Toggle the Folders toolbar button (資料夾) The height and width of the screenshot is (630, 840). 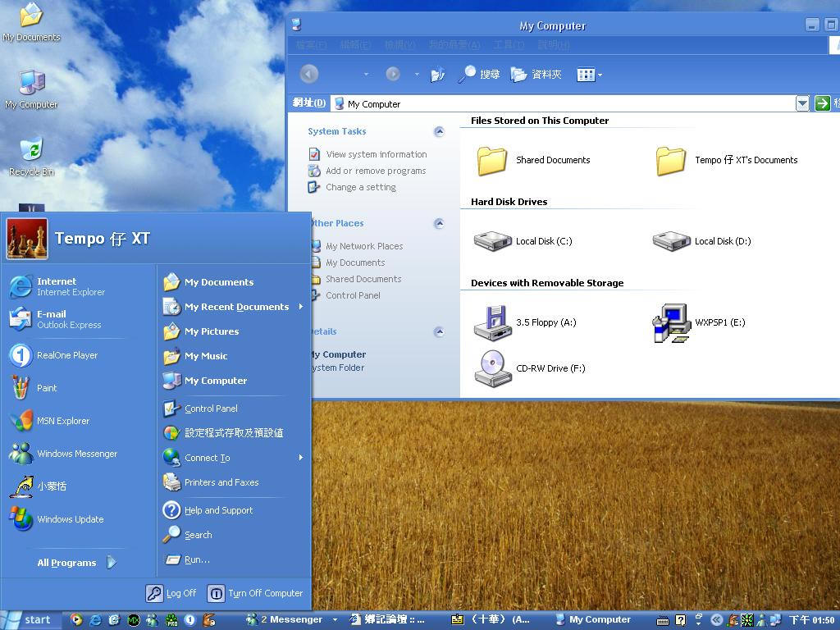(536, 75)
